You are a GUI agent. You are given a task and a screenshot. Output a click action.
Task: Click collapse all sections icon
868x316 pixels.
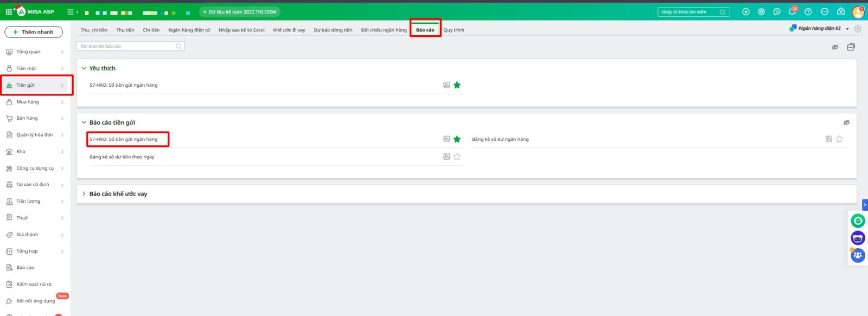coord(851,47)
